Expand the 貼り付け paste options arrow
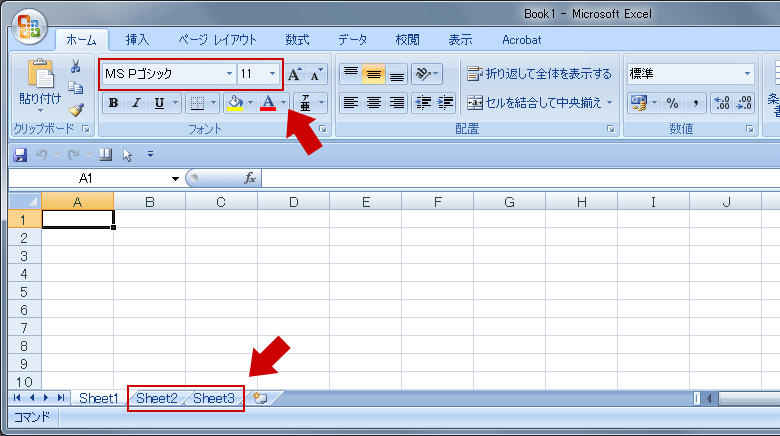This screenshot has width=780, height=436. click(x=41, y=110)
